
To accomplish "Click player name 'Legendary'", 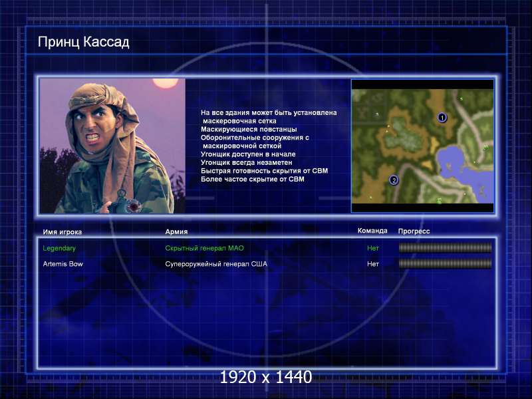I will coord(59,248).
